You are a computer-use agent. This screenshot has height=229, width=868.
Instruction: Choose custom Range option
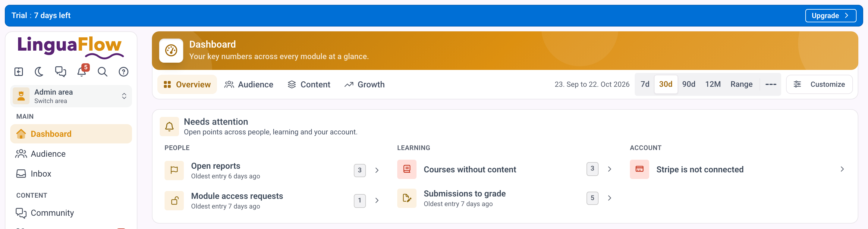point(741,84)
